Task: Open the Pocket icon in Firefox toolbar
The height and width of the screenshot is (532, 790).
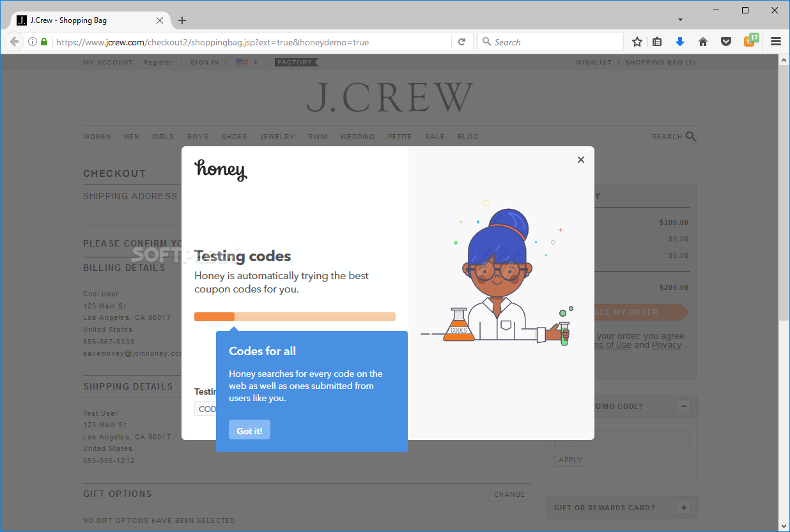Action: click(x=726, y=42)
